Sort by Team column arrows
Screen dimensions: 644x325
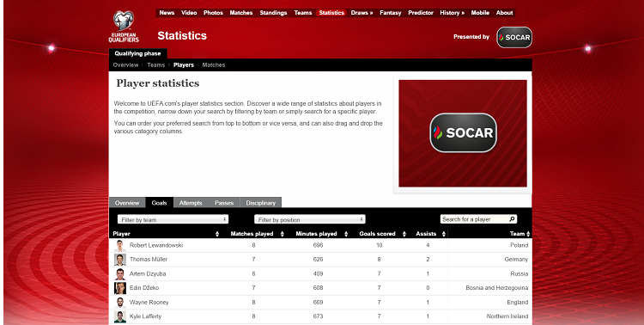tap(528, 234)
